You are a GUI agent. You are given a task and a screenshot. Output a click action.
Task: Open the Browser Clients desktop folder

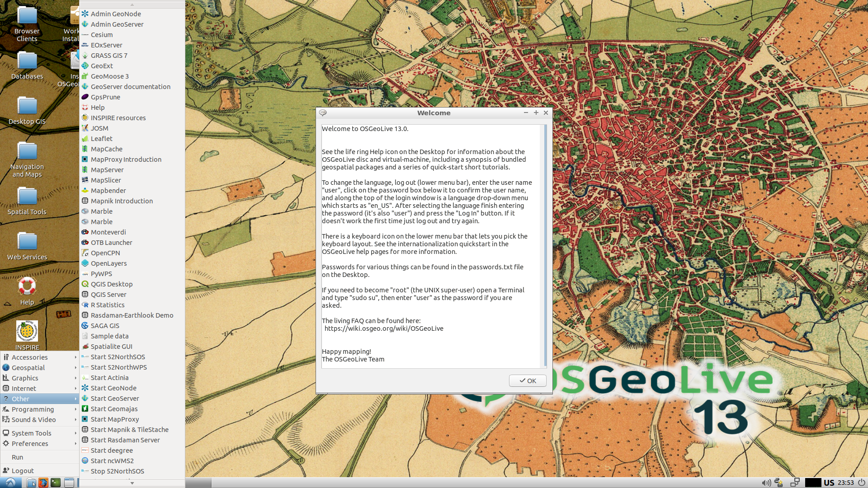pyautogui.click(x=27, y=23)
